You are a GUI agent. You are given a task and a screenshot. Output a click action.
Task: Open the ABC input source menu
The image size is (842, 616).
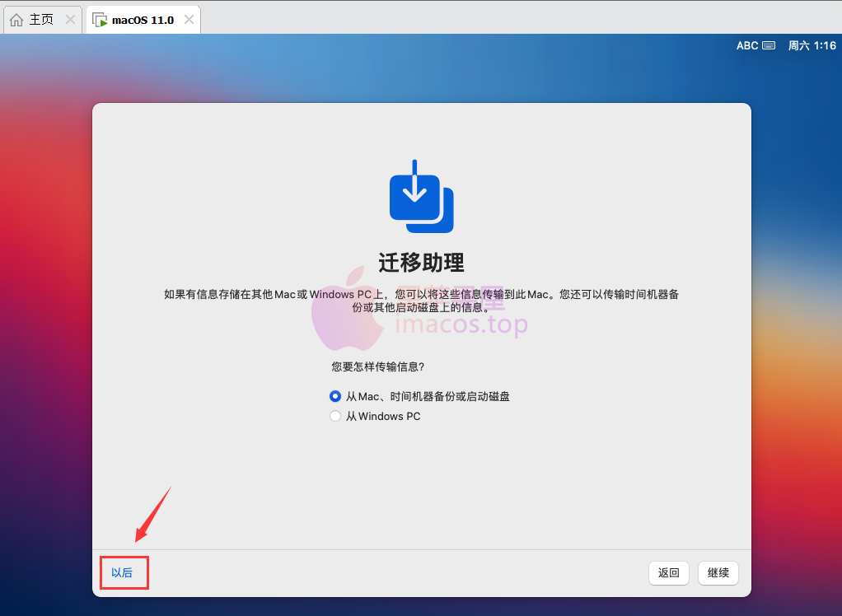pos(747,45)
